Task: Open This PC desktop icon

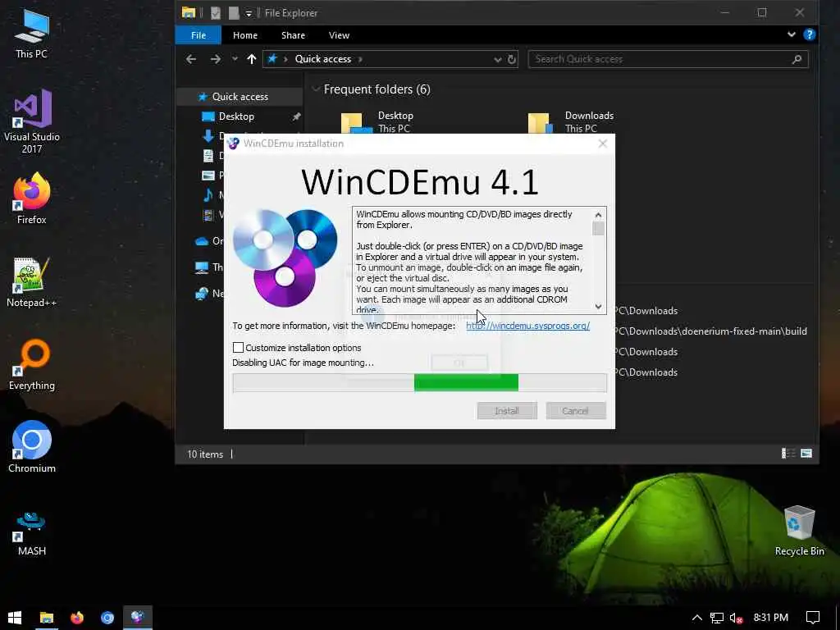Action: click(x=32, y=34)
